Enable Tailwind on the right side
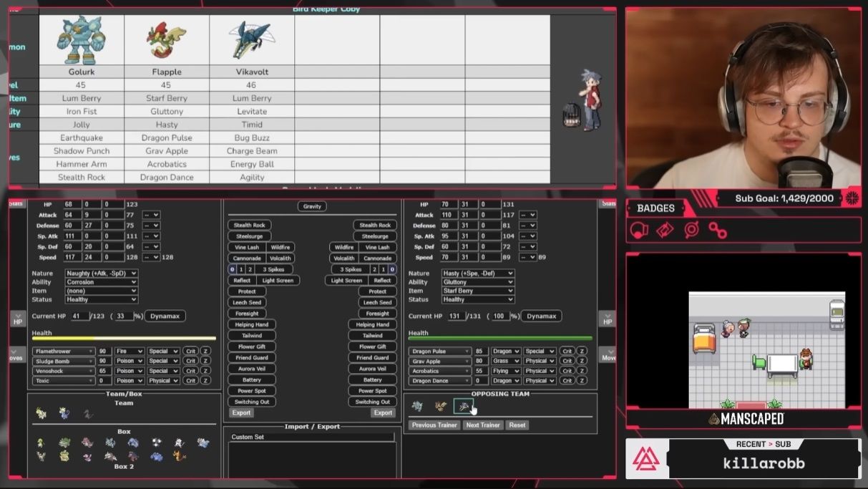The height and width of the screenshot is (489, 868). (x=372, y=335)
